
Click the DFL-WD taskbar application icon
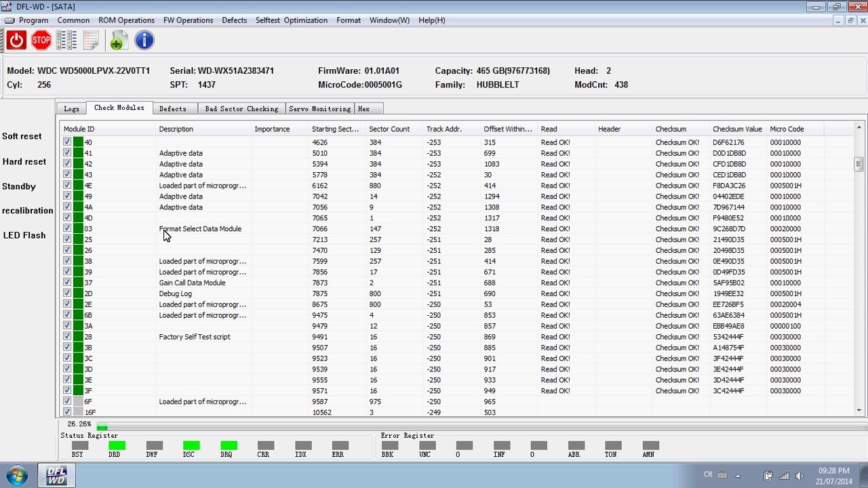[x=56, y=475]
